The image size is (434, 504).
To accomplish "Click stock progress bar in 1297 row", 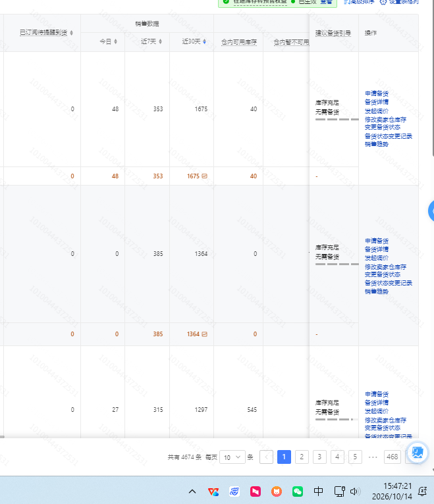I will [337, 420].
